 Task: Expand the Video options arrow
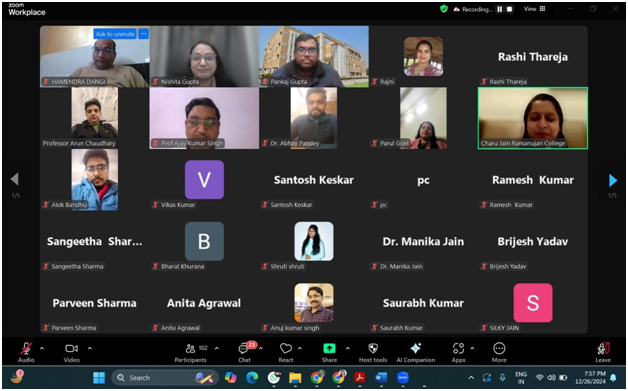[x=90, y=349]
